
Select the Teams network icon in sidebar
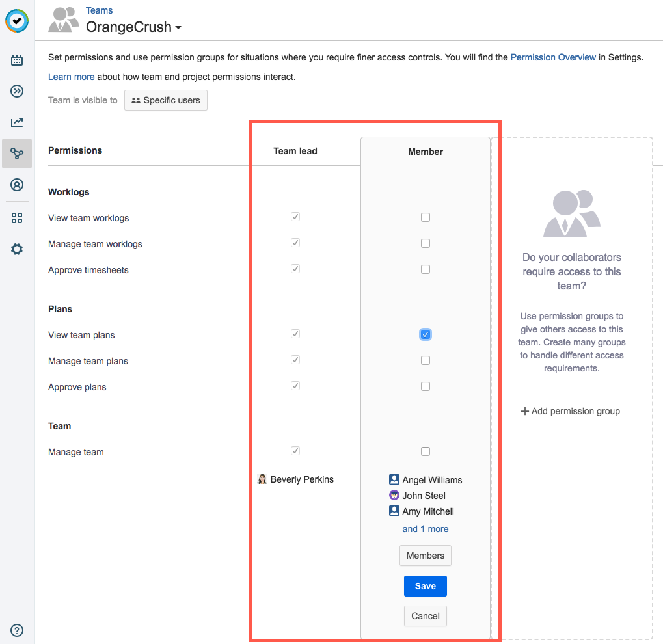[x=17, y=154]
